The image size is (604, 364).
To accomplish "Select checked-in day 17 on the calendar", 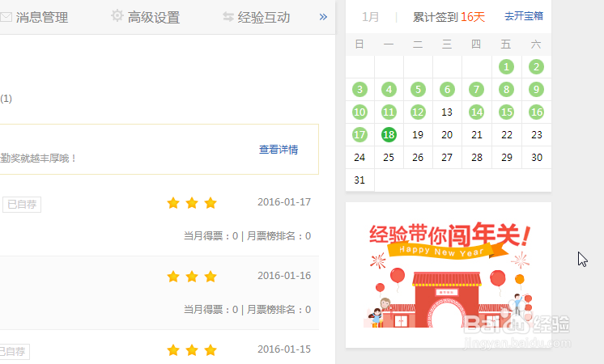I will pyautogui.click(x=359, y=134).
